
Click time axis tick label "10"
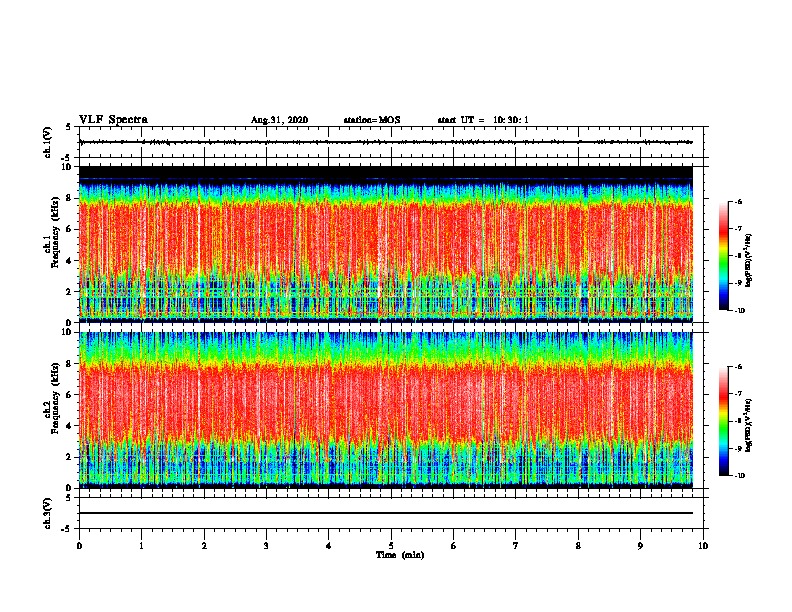point(703,546)
